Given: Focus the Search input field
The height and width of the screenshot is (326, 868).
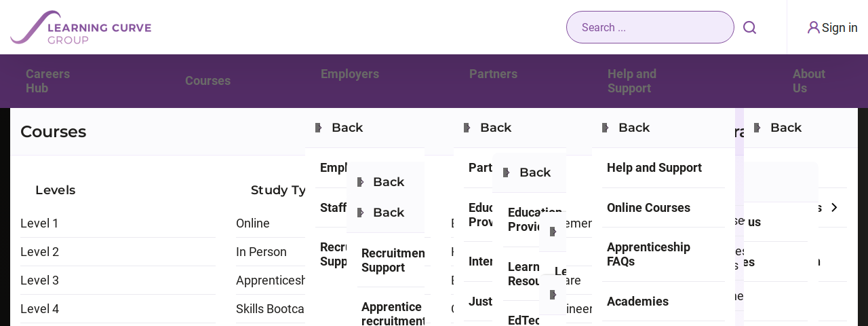Looking at the screenshot, I should coord(650,27).
